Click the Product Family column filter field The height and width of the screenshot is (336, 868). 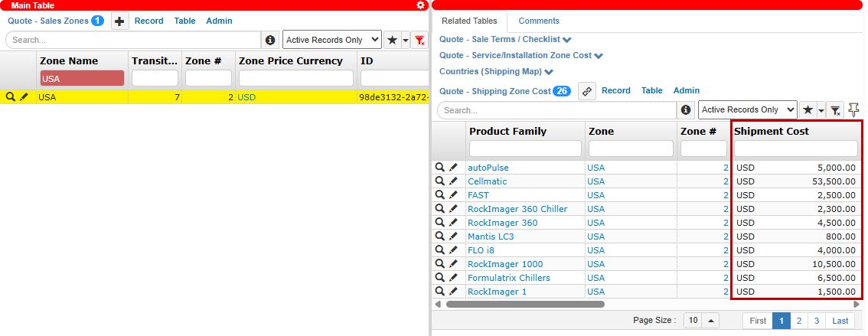526,148
